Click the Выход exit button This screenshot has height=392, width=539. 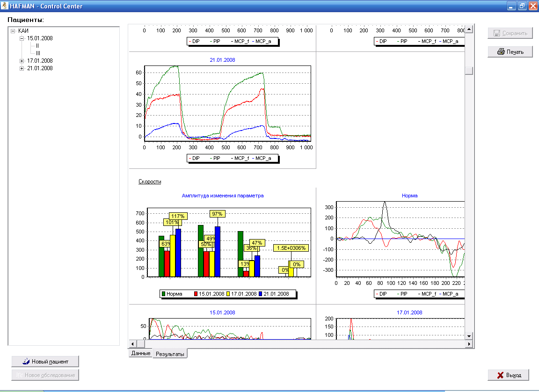[508, 375]
